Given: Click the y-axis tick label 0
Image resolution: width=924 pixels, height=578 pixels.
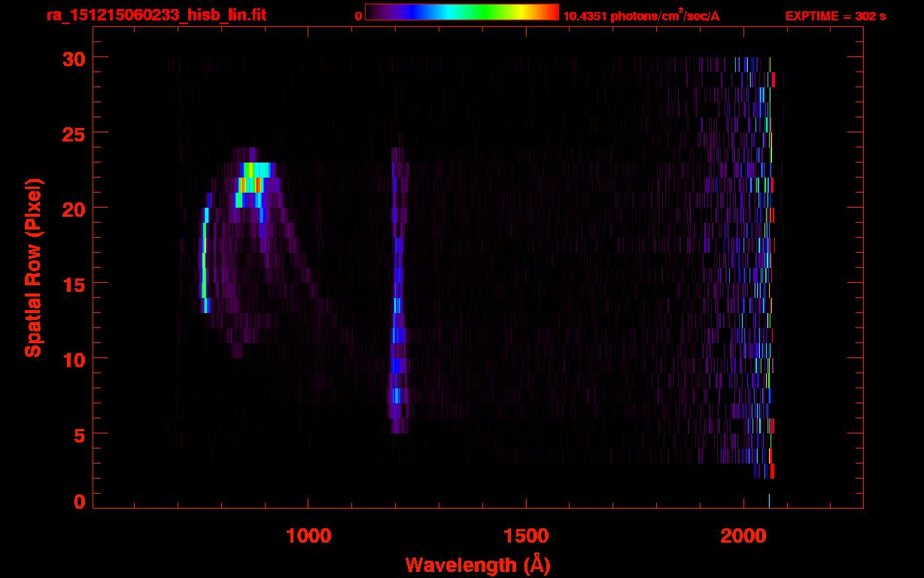Looking at the screenshot, I should (78, 501).
